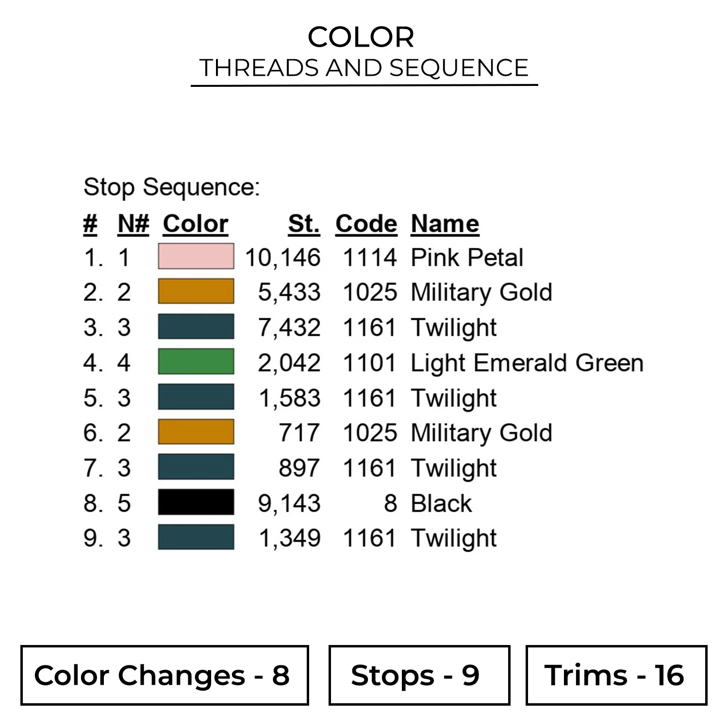
Task: Click the Black color swatch
Action: click(x=196, y=502)
